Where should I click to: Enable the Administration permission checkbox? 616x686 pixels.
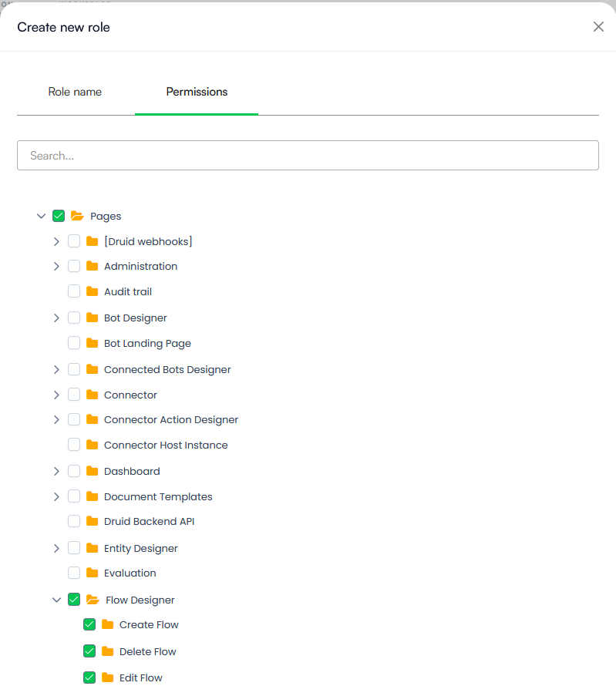74,266
